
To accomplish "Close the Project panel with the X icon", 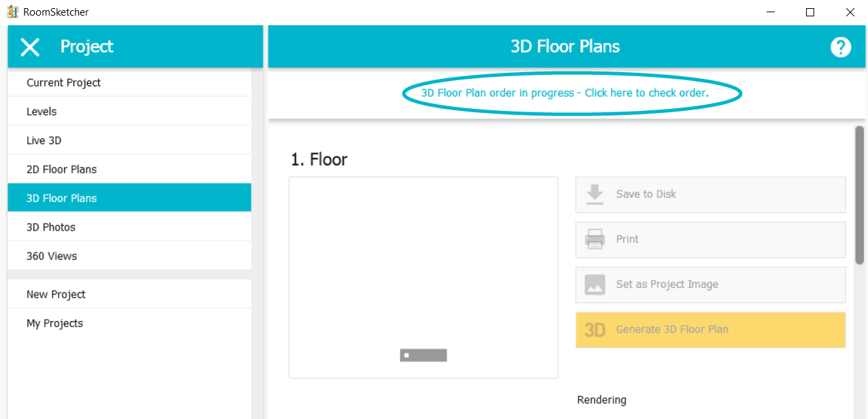I will [x=30, y=47].
